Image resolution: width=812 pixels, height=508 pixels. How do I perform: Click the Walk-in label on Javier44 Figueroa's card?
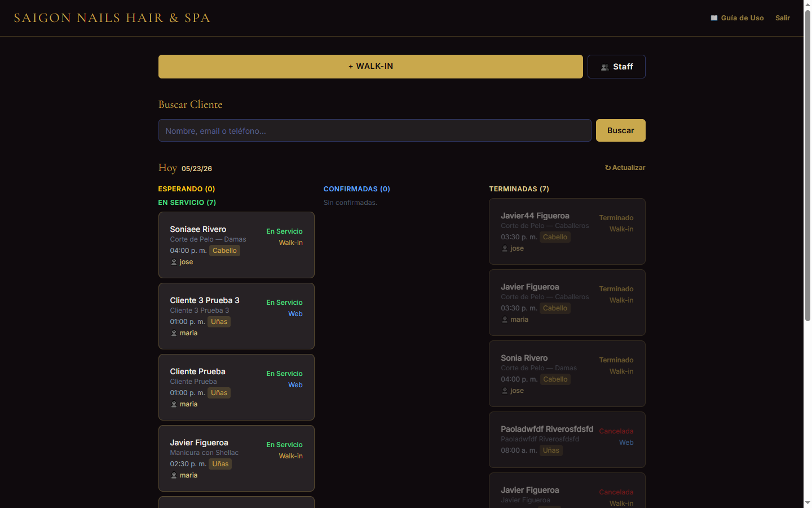pyautogui.click(x=621, y=229)
